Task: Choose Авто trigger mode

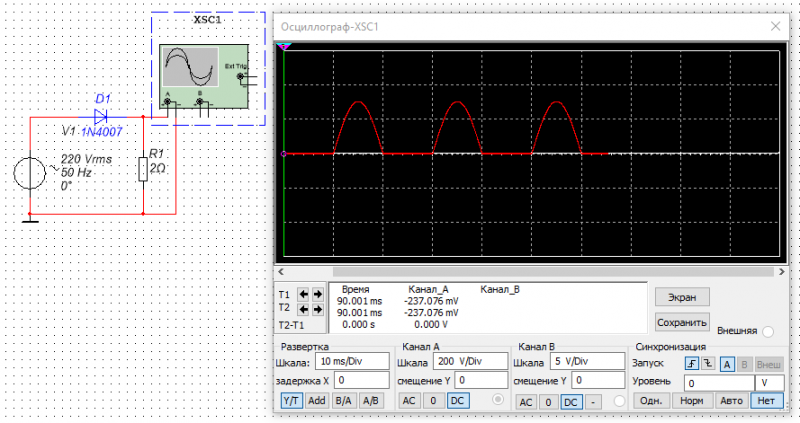Action: pos(731,401)
